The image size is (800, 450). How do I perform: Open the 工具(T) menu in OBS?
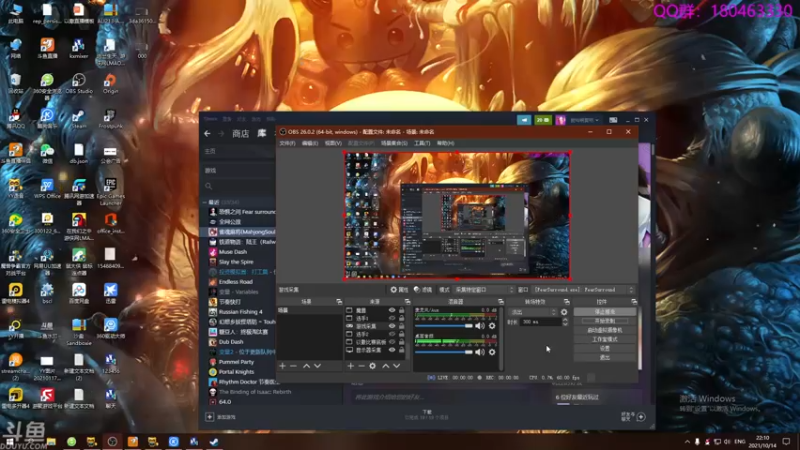(x=422, y=143)
